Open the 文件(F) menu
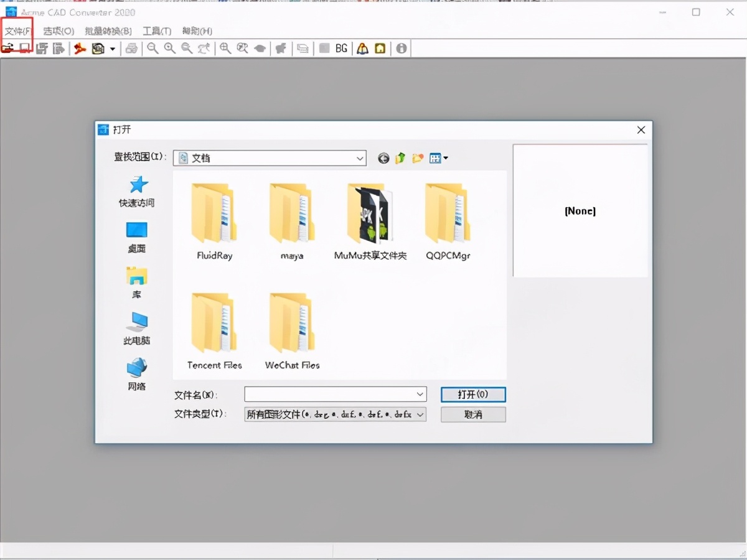The height and width of the screenshot is (560, 747). [18, 31]
